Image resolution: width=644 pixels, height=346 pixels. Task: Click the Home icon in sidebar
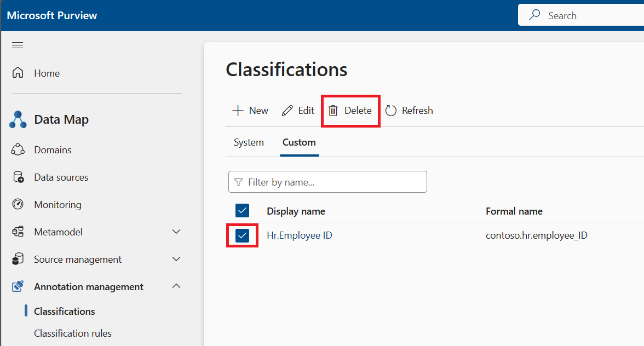pyautogui.click(x=17, y=73)
